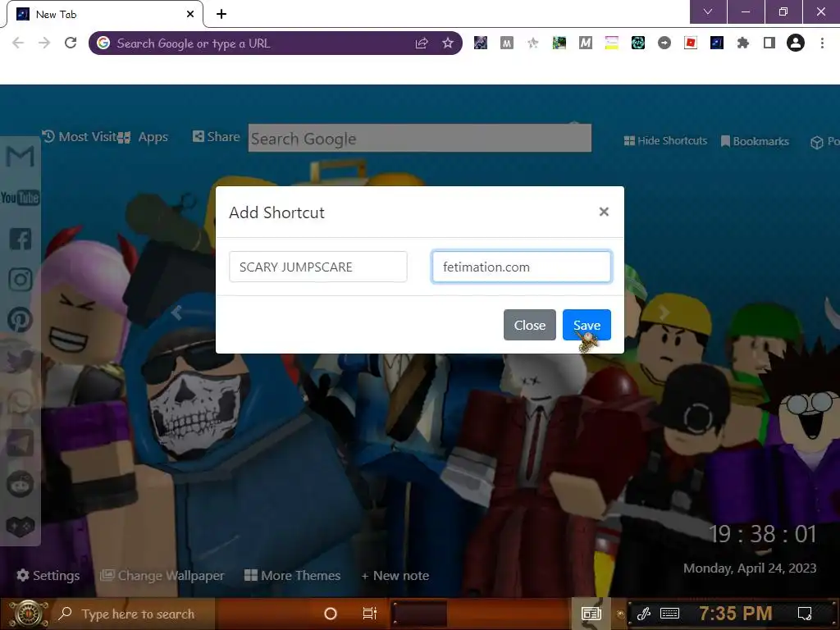840x630 pixels.
Task: Focus the fetimation.com URL field
Action: click(521, 267)
